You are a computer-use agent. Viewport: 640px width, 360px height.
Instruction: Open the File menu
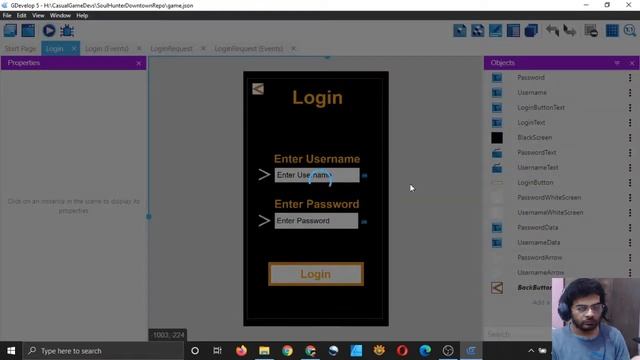(7, 16)
